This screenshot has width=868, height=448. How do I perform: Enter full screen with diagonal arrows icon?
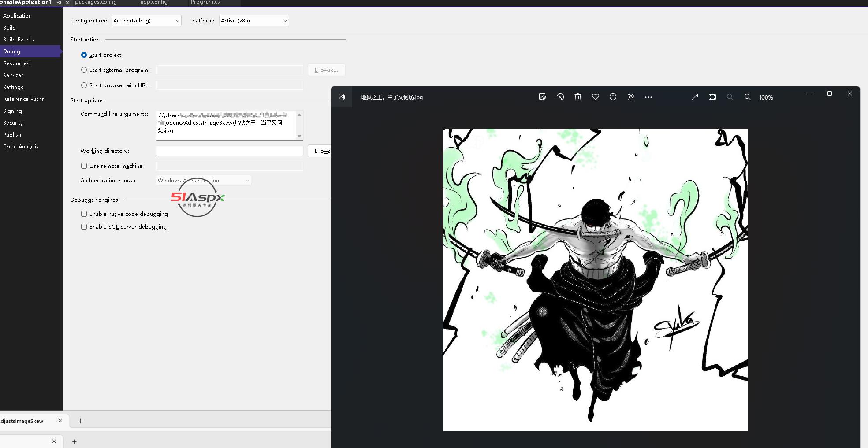coord(695,97)
